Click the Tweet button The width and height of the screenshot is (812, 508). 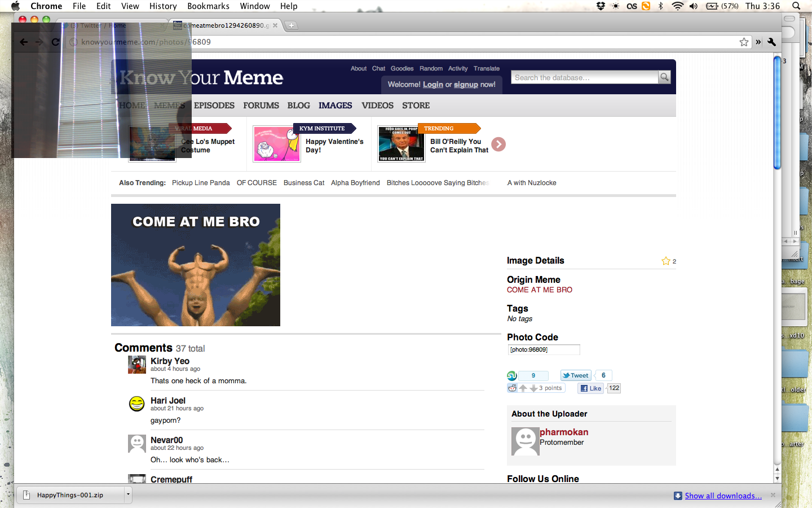575,375
